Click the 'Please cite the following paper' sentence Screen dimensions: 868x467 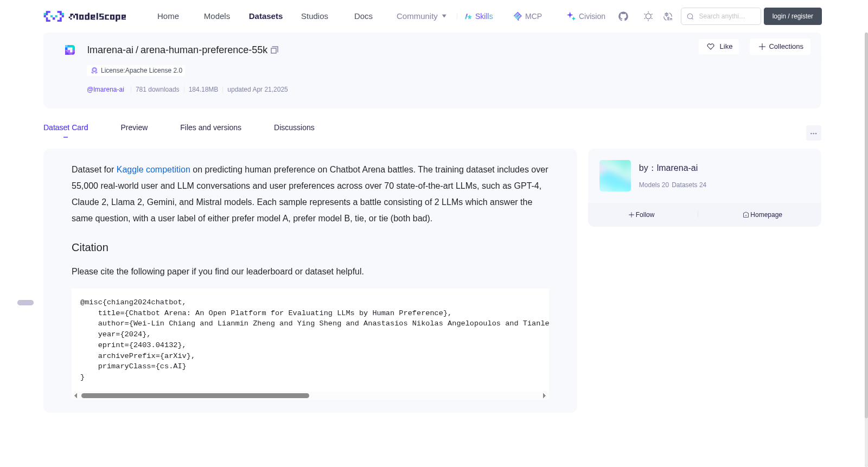point(218,272)
